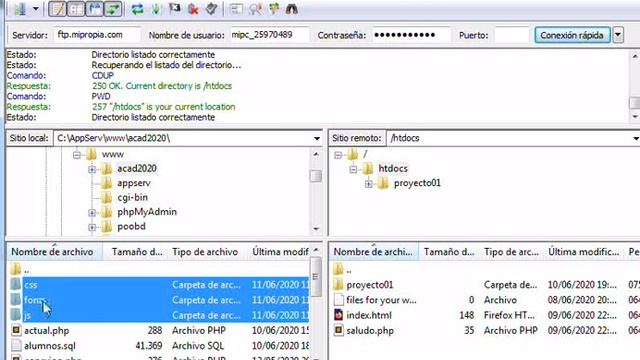Screen dimensions: 640x360
Task: Select 'files for your w...' remote file
Action: click(485, 300)
